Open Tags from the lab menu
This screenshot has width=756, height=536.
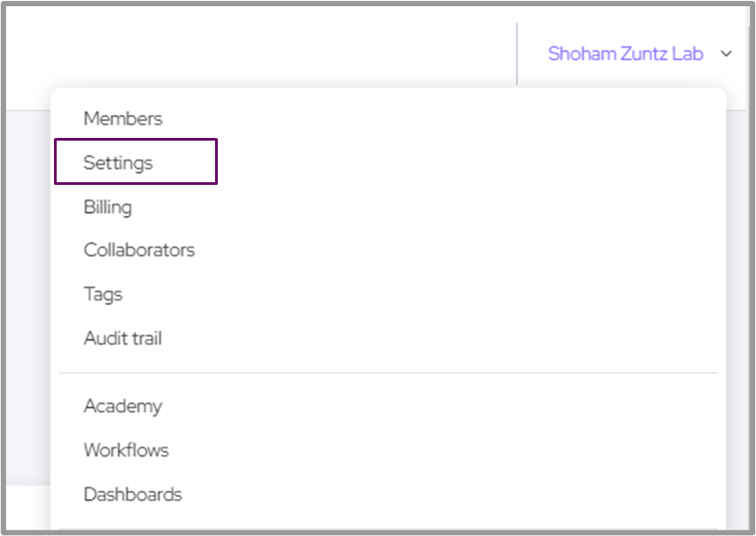click(103, 295)
